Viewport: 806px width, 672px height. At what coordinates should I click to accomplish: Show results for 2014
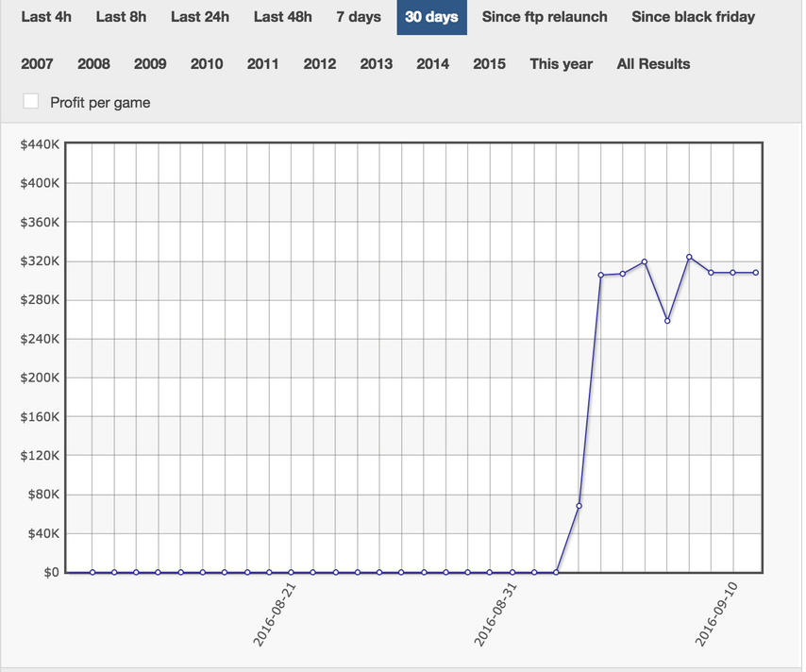click(x=433, y=64)
